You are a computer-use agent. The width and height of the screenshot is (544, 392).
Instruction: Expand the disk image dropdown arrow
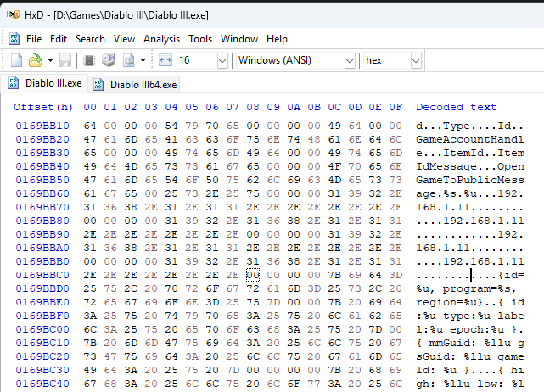(x=143, y=60)
